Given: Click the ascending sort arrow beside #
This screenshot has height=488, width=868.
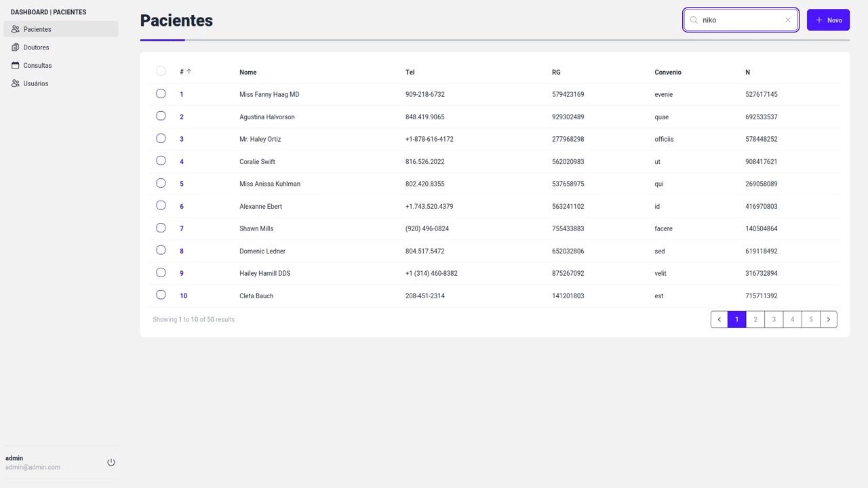Looking at the screenshot, I should click(189, 71).
